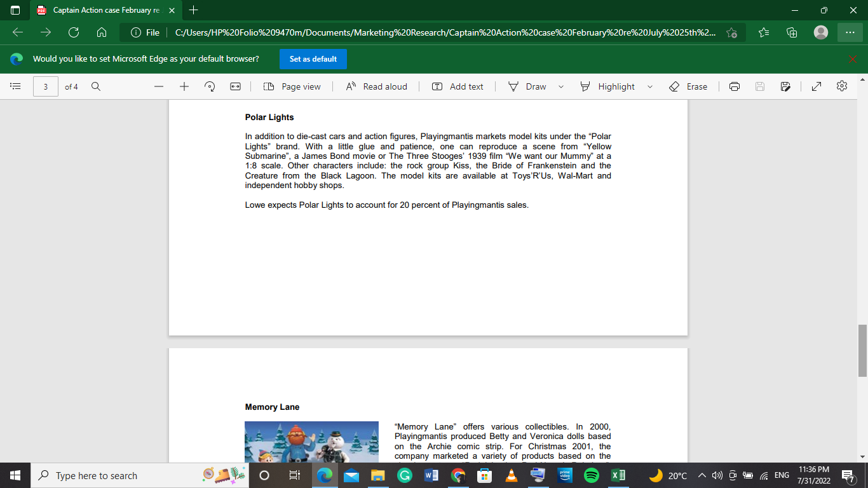Enter full screen mode for the PDF

tap(817, 86)
